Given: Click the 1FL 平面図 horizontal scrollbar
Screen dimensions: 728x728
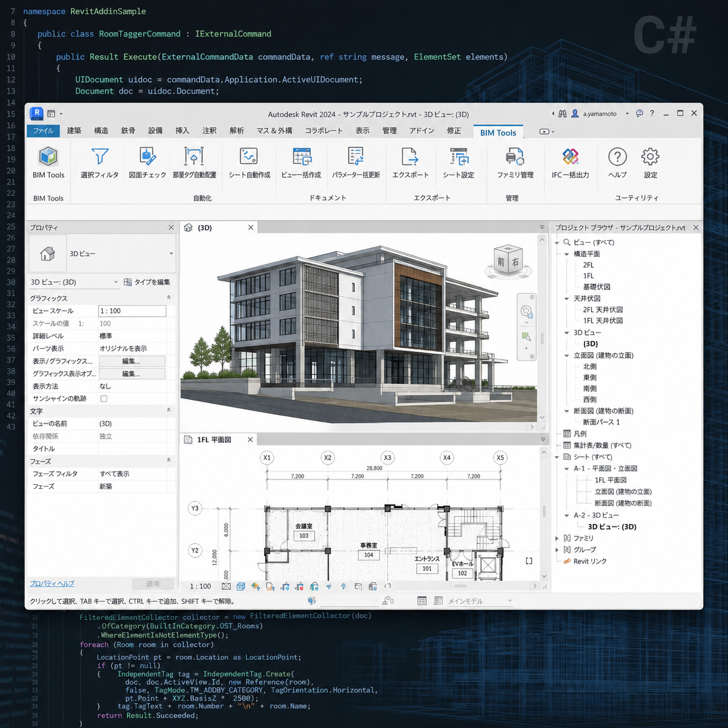Looking at the screenshot, I should [x=460, y=586].
